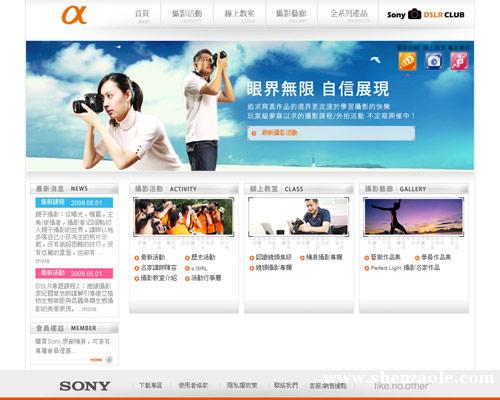Open the 使用者條款 footer link
The height and width of the screenshot is (400, 500).
193,386
